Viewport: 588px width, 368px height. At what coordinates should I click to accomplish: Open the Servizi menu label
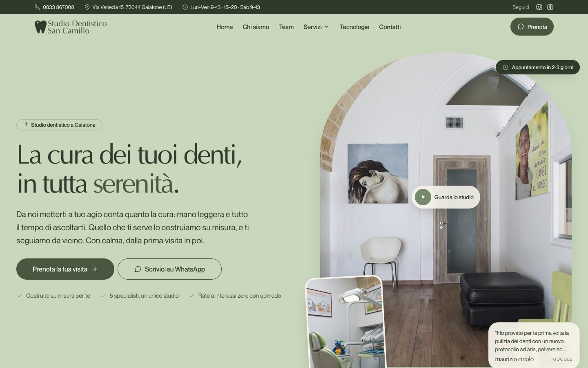pyautogui.click(x=312, y=27)
